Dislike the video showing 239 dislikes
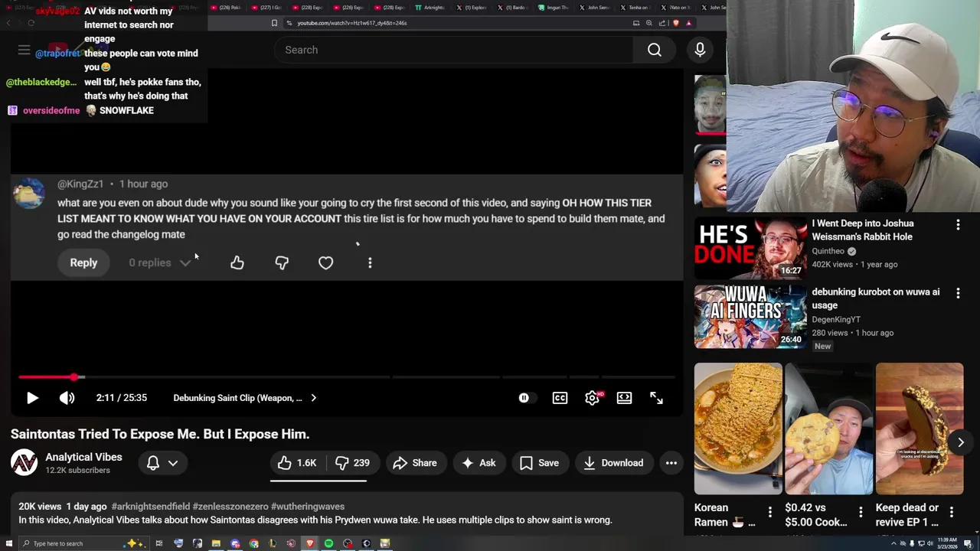The width and height of the screenshot is (980, 551). 353,463
